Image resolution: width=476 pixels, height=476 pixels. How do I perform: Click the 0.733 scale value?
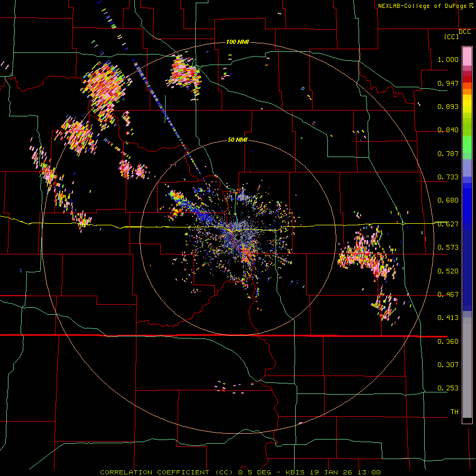pos(448,177)
